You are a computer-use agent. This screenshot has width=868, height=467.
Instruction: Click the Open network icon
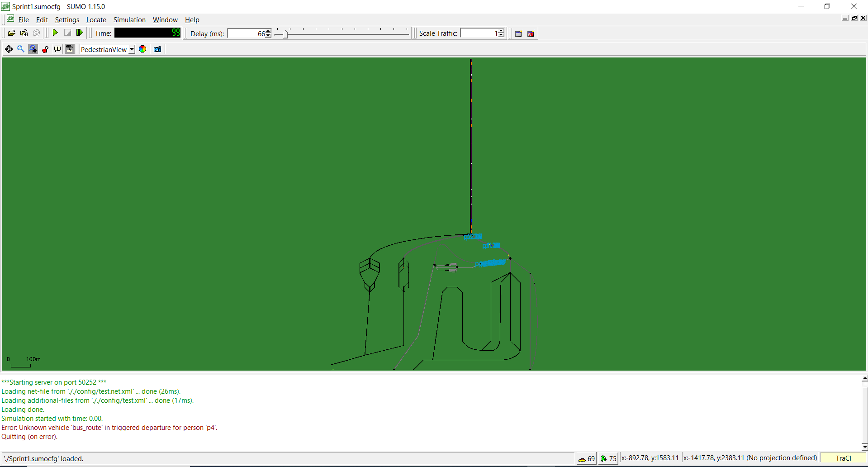24,33
